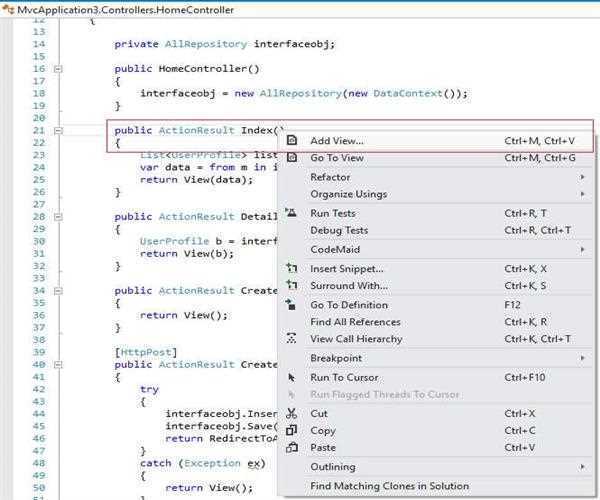Image resolution: width=600 pixels, height=500 pixels.
Task: Select Run To Cursor entry
Action: coord(436,377)
